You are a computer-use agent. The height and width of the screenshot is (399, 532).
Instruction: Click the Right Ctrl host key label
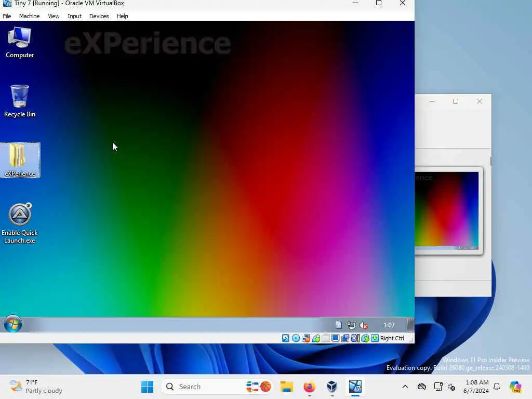pos(392,338)
